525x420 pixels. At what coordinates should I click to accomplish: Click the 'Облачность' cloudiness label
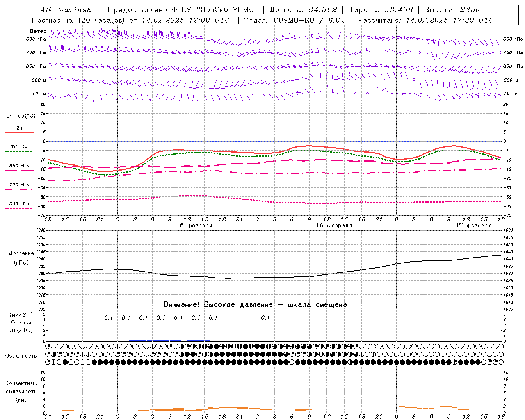[x=21, y=356]
